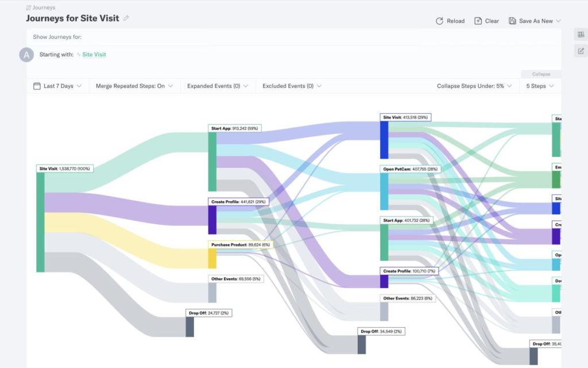Turn off Merge Repeated Steps
This screenshot has height=368, width=588.
[134, 85]
